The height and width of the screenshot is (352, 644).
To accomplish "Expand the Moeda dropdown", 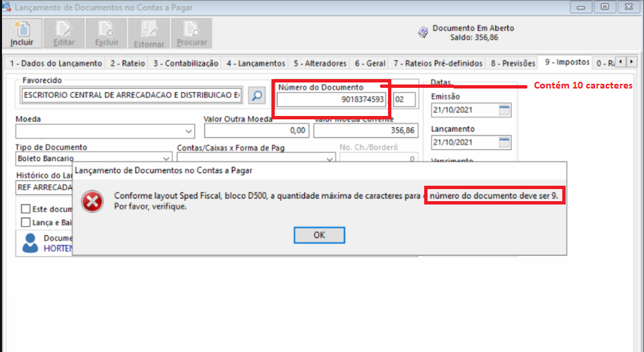I will pos(188,131).
